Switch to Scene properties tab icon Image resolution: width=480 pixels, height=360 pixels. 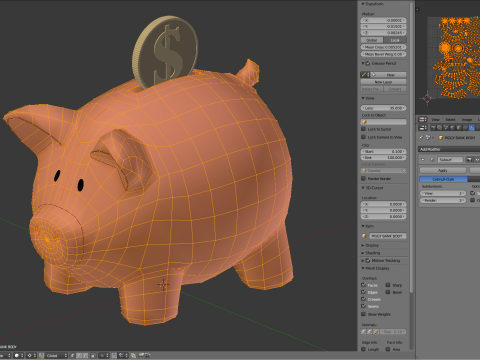tap(446, 128)
